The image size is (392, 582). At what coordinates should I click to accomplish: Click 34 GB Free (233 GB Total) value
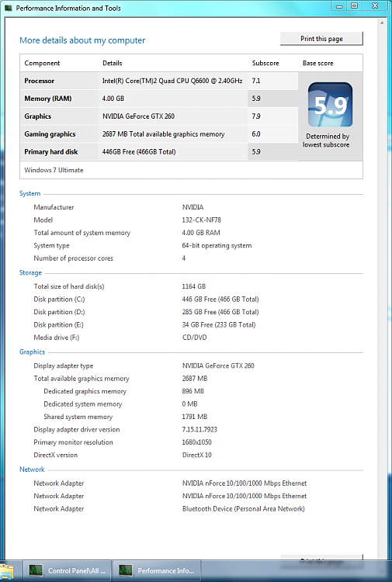pyautogui.click(x=219, y=325)
